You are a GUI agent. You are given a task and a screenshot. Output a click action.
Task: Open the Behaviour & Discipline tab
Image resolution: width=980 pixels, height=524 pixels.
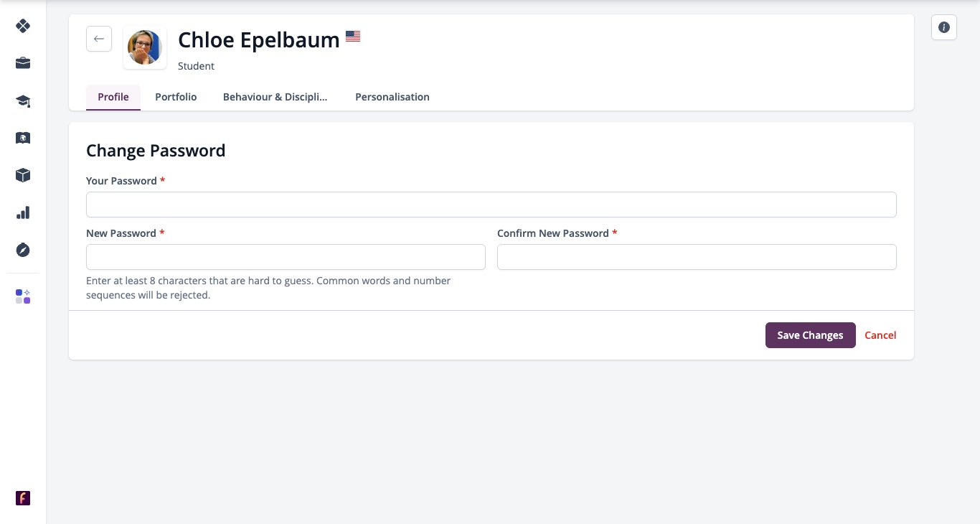pos(275,97)
